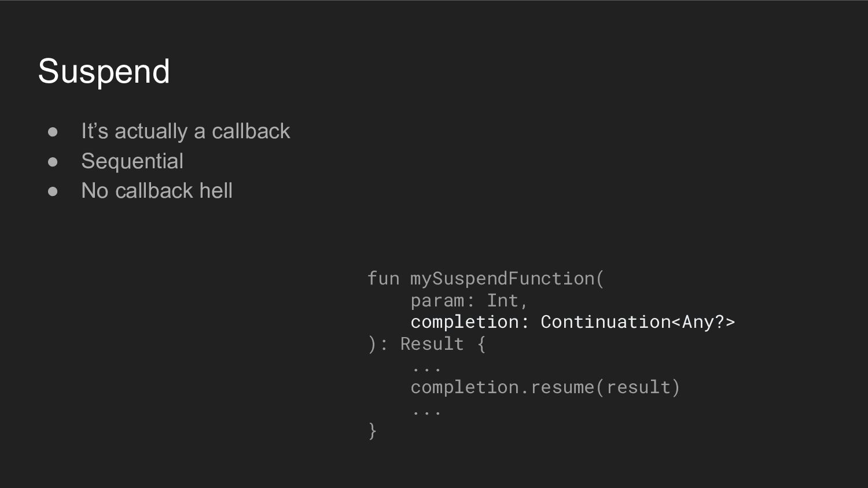868x488 pixels.
Task: Click the slide title "Suspend"
Action: point(104,72)
